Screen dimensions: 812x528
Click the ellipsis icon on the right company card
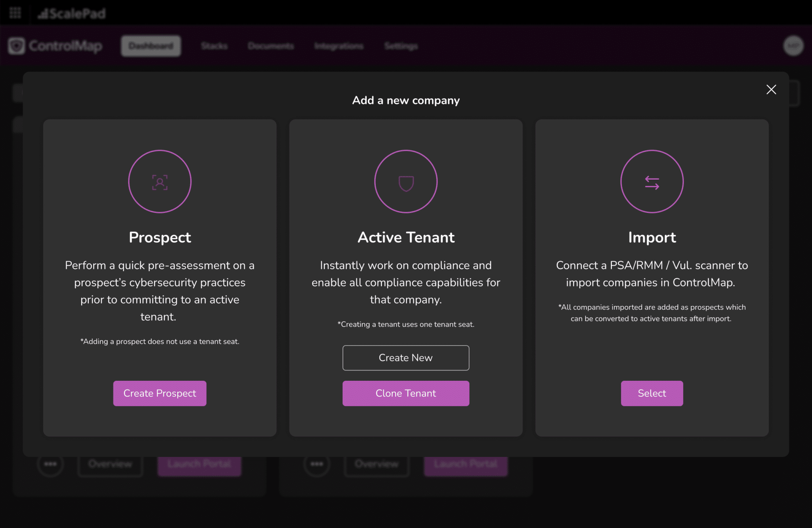pos(316,463)
